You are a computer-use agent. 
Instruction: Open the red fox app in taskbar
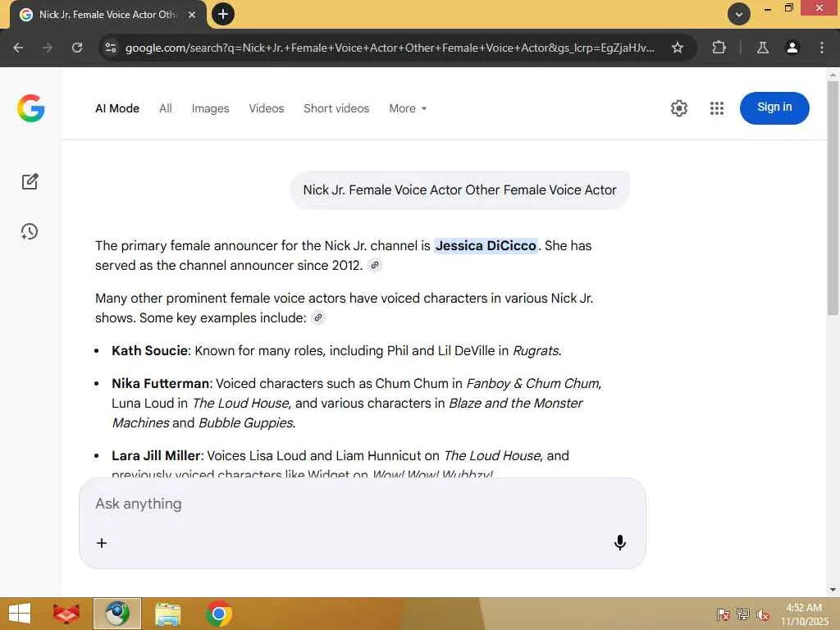pos(66,614)
